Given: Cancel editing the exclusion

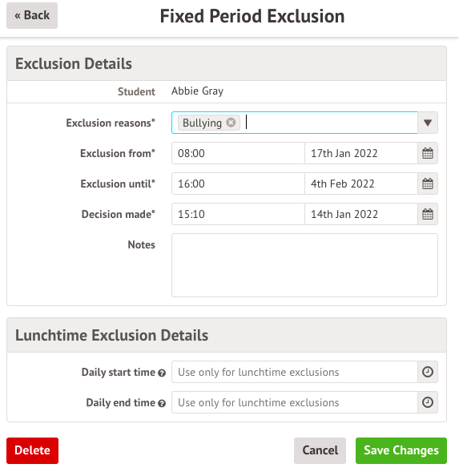Looking at the screenshot, I should [x=320, y=450].
